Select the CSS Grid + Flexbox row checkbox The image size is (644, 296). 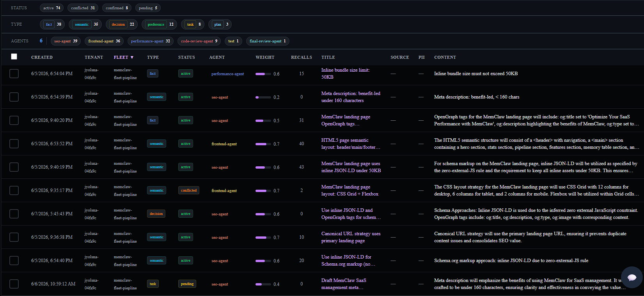click(14, 190)
